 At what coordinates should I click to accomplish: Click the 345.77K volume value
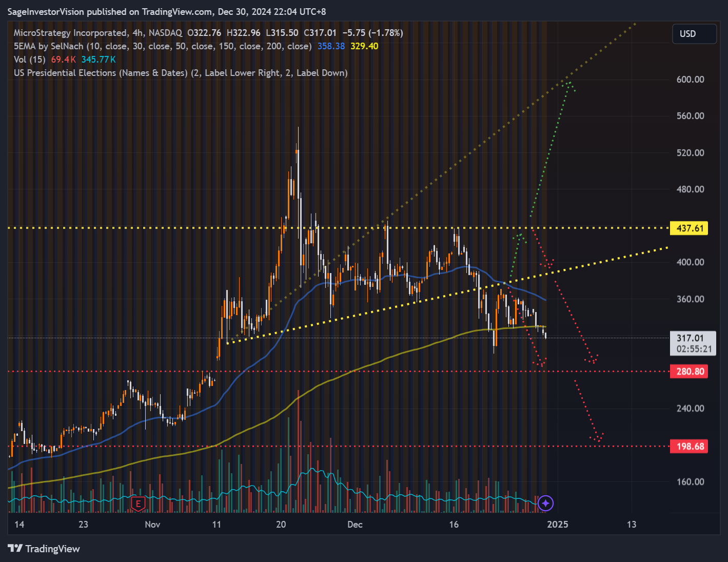click(99, 60)
